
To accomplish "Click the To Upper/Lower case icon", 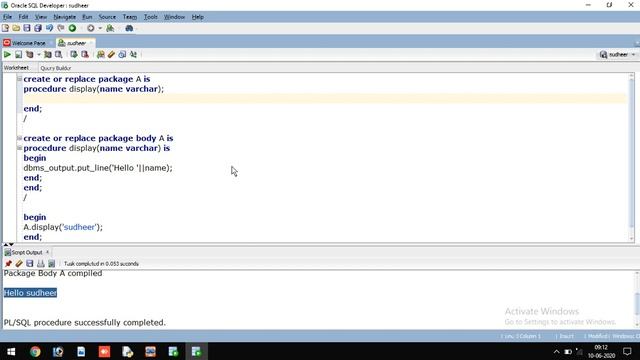I will pyautogui.click(x=133, y=54).
